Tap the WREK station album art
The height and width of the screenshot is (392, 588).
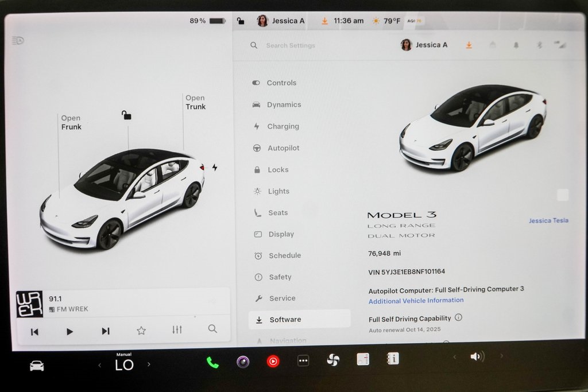point(29,304)
